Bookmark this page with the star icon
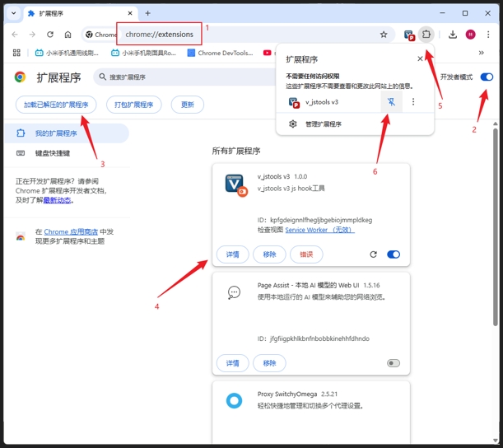Viewport: 503px width, 448px height. click(384, 35)
